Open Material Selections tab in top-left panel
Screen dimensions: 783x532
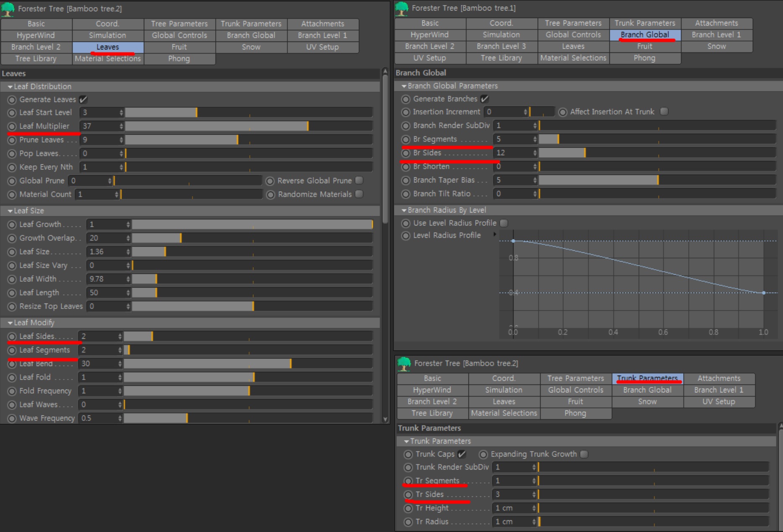coord(108,59)
